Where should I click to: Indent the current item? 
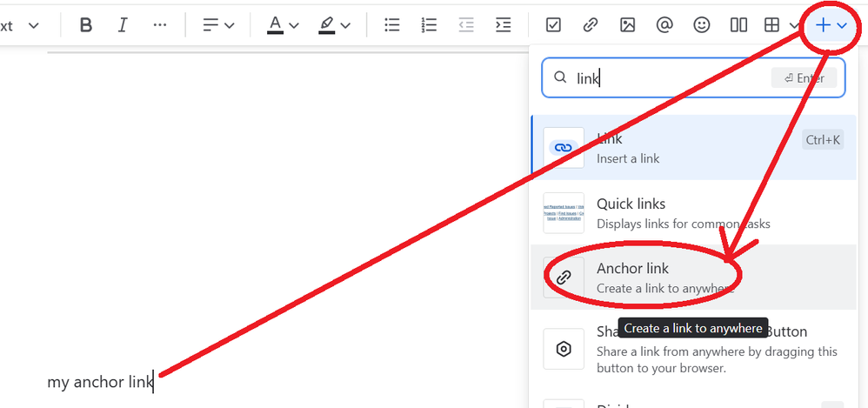(x=504, y=25)
